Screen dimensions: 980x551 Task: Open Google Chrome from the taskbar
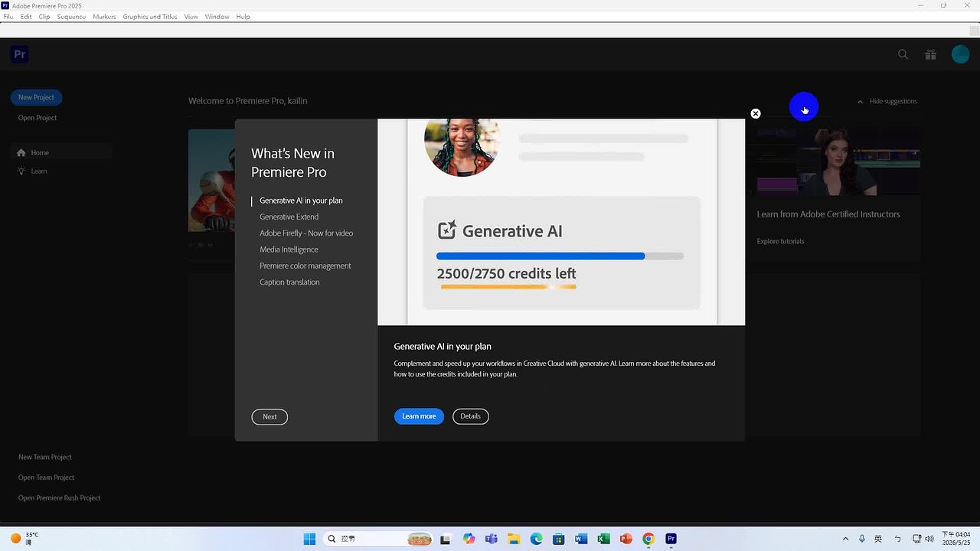pos(648,539)
